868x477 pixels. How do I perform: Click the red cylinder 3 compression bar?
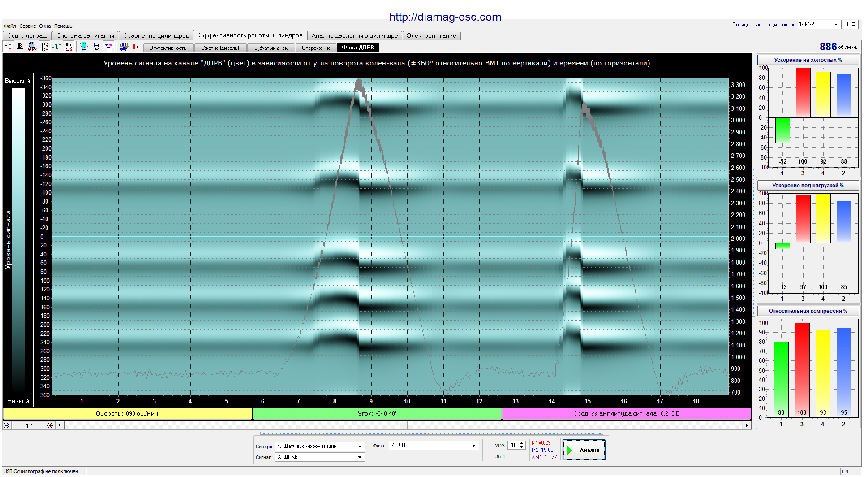point(802,370)
